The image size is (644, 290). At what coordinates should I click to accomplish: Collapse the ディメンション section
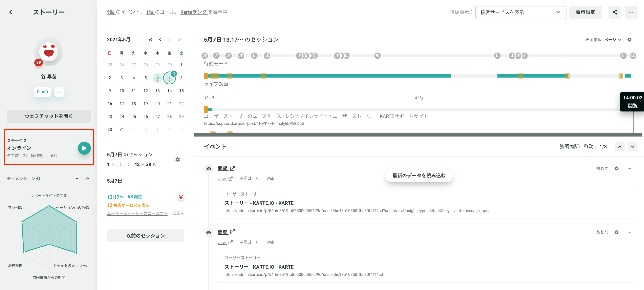coord(87,179)
